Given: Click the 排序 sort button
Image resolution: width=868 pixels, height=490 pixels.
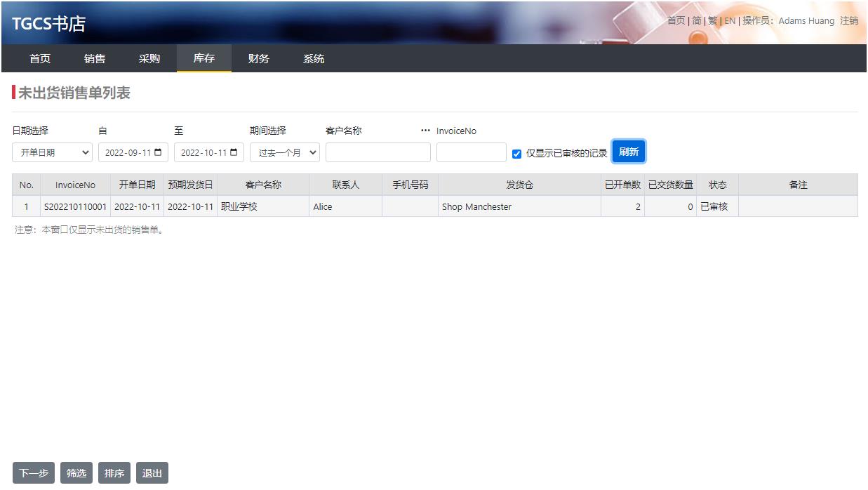Looking at the screenshot, I should coord(114,473).
